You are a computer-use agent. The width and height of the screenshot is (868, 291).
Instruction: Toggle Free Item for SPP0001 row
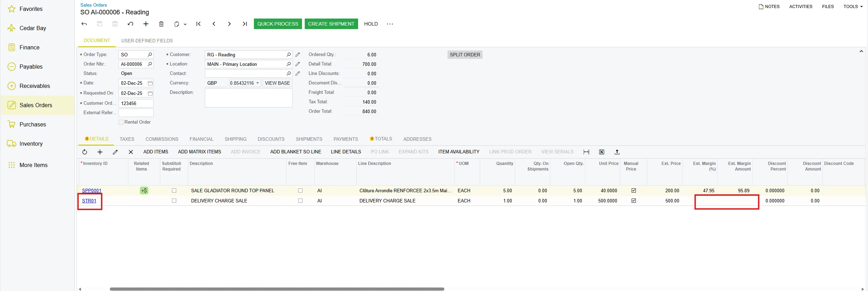(300, 190)
